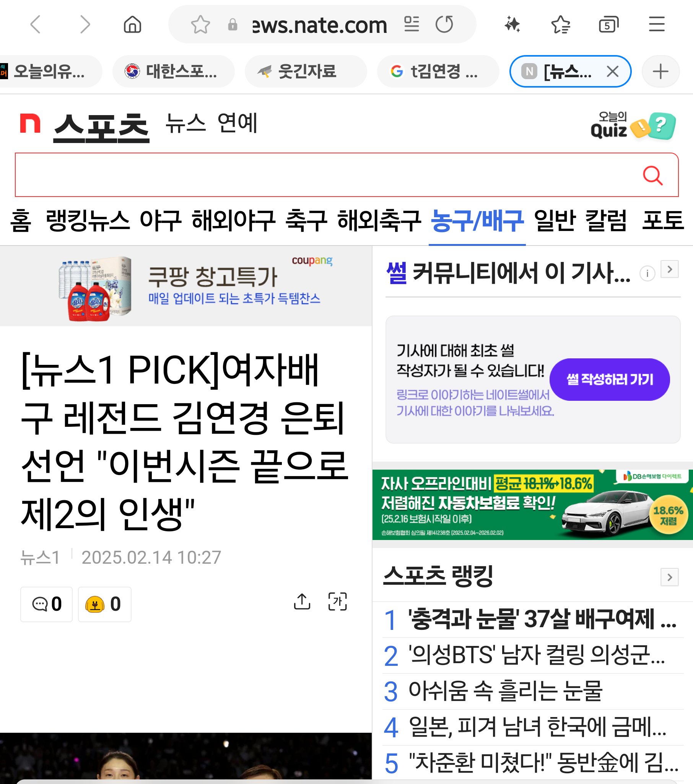Switch to the 웃긴자료 browser tab
The height and width of the screenshot is (784, 693).
306,72
